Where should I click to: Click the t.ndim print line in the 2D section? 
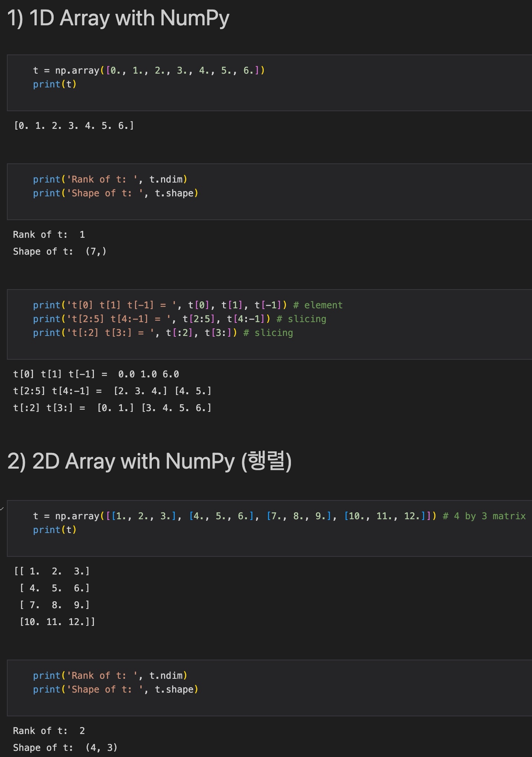pyautogui.click(x=110, y=676)
